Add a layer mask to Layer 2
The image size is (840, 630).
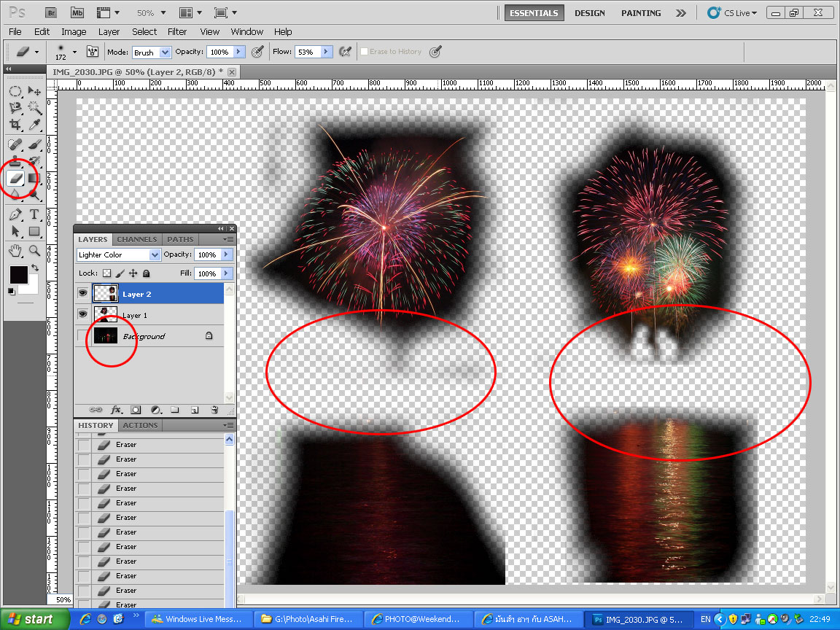tap(136, 410)
